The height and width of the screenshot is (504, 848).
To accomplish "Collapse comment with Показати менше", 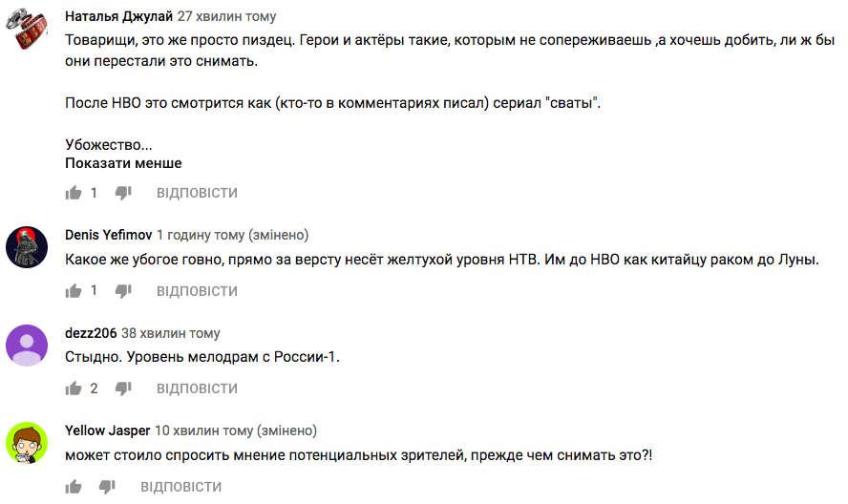I will pyautogui.click(x=123, y=163).
